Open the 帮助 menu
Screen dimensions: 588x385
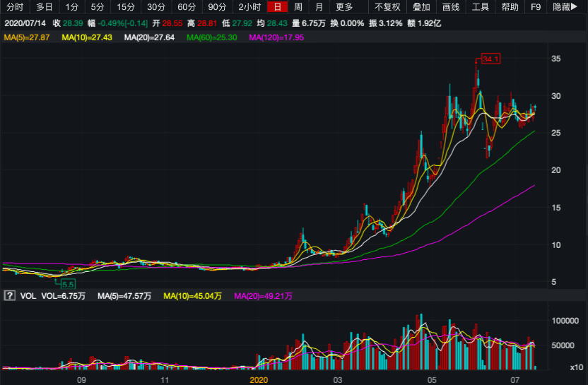510,7
